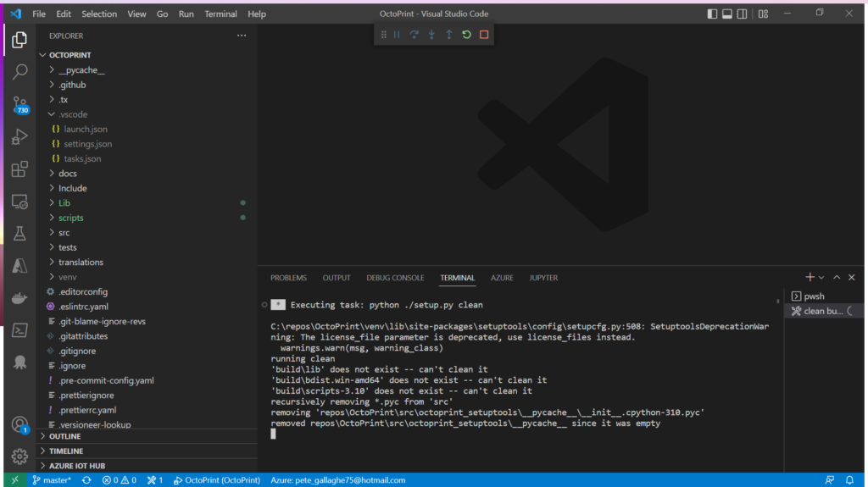Click Azure account pete_gallaghe75 status entry
The height and width of the screenshot is (487, 868).
coord(337,480)
